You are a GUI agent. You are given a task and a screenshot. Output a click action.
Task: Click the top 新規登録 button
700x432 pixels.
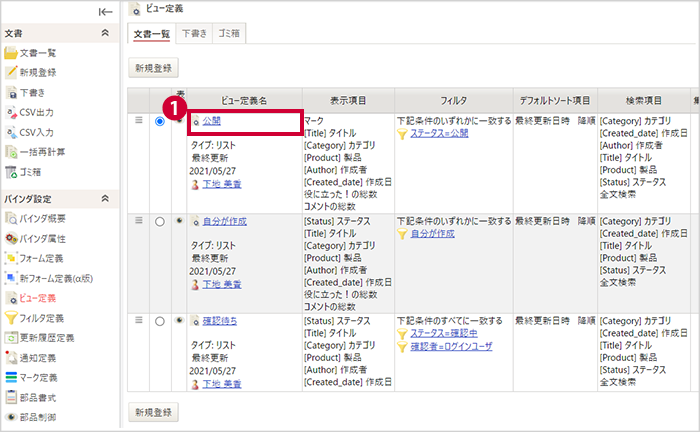point(154,68)
